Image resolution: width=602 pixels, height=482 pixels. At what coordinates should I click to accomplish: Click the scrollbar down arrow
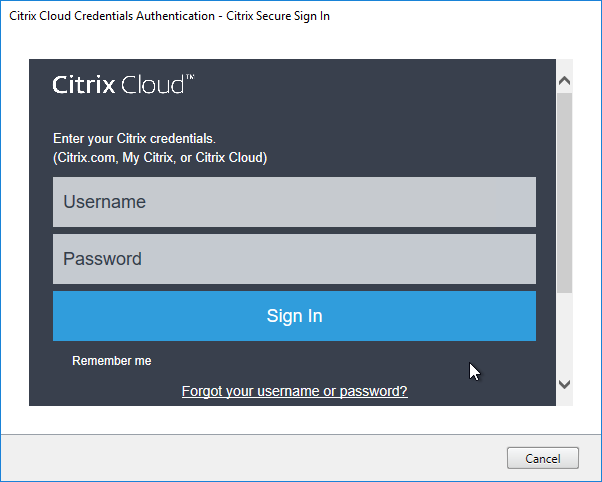[564, 384]
